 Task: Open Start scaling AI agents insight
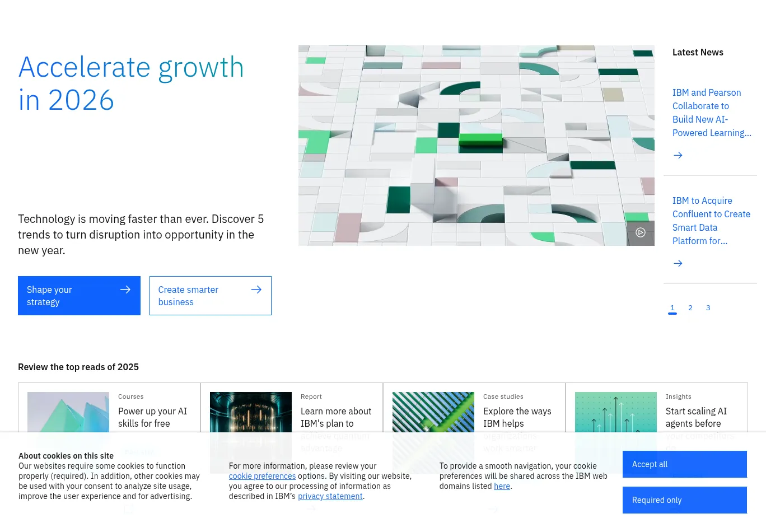point(696,417)
